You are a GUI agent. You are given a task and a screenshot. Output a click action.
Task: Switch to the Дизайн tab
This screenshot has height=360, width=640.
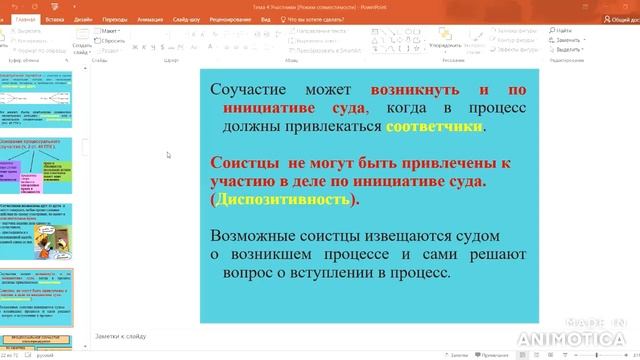(83, 19)
